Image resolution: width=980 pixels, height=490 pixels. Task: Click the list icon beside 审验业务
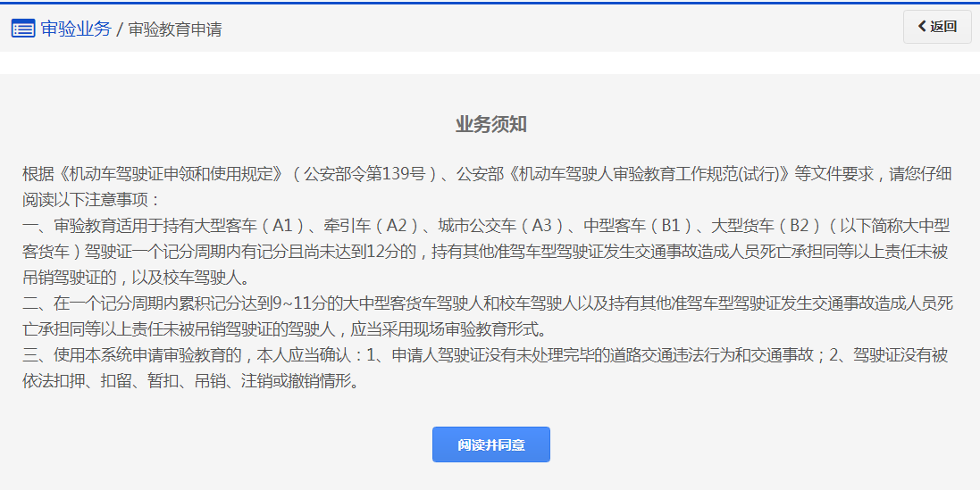click(23, 29)
